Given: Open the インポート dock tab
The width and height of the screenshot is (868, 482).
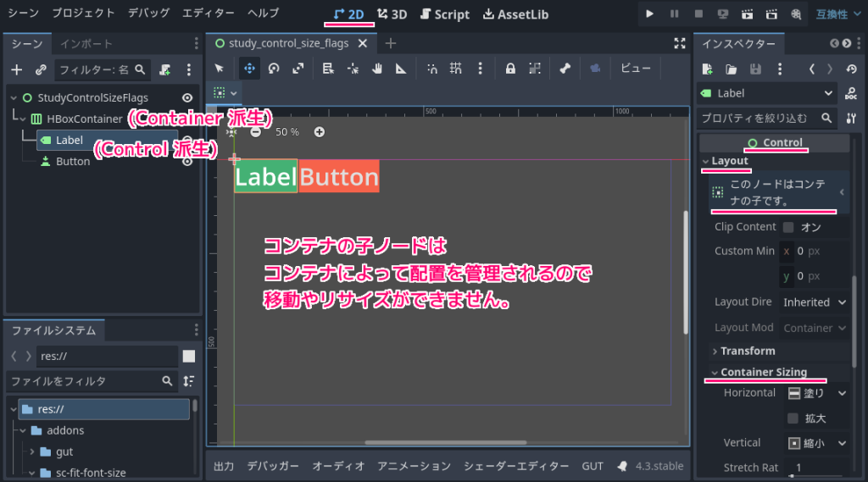Looking at the screenshot, I should pyautogui.click(x=86, y=44).
